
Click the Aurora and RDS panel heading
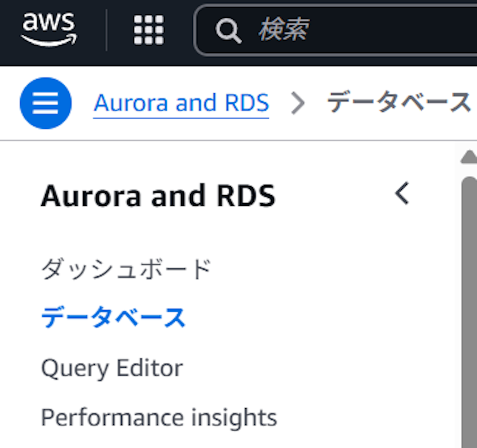click(x=159, y=195)
